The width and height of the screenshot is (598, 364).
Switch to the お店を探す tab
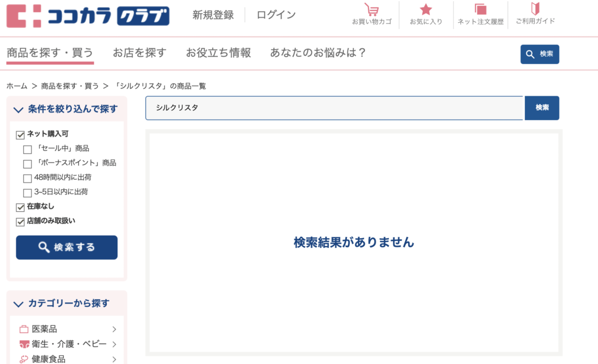coord(140,52)
